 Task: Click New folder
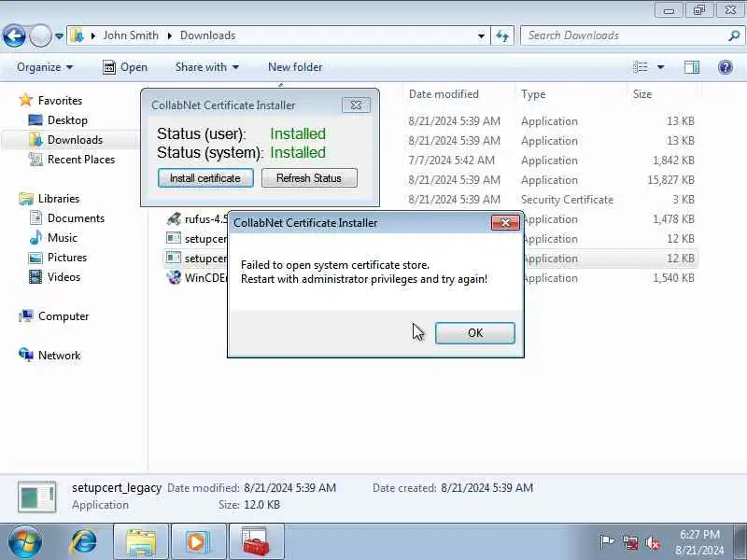(x=295, y=67)
